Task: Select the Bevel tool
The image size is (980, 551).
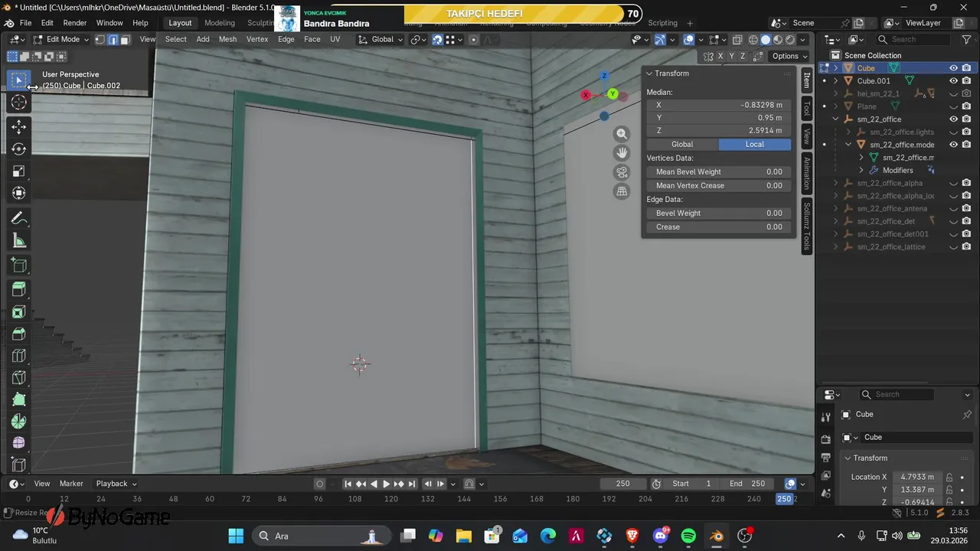Action: 19,334
